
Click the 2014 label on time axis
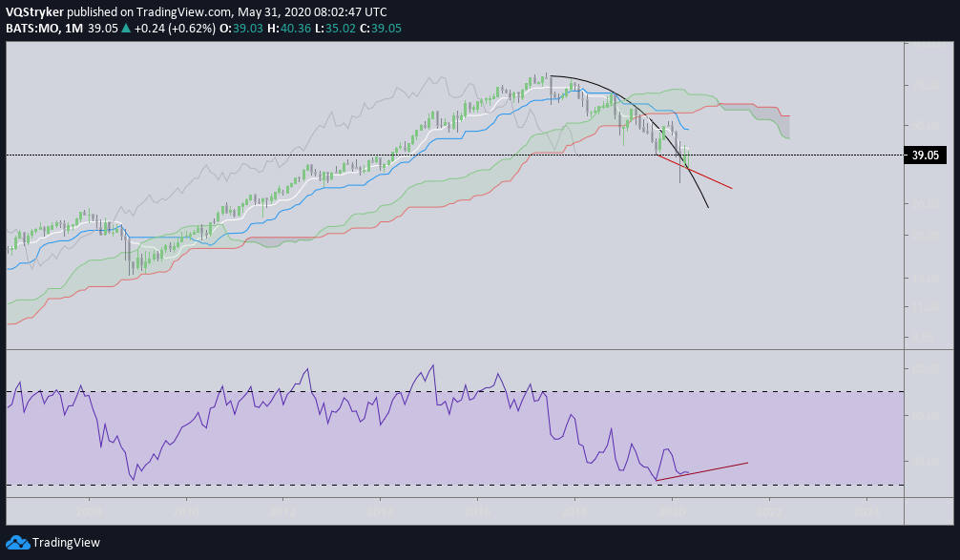[380, 511]
